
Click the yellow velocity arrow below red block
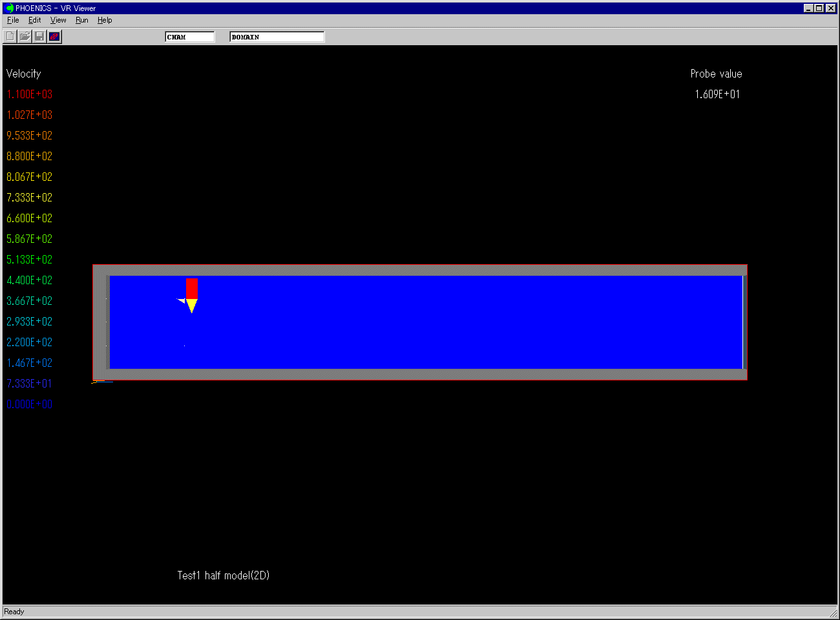coord(192,305)
